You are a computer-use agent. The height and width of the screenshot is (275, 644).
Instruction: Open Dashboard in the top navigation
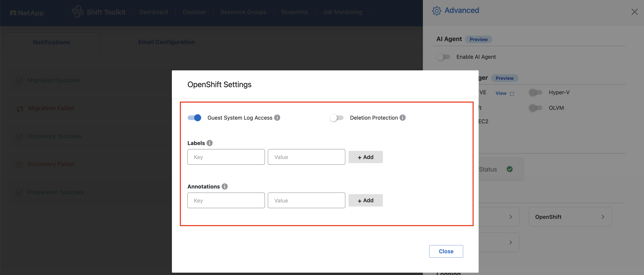(154, 12)
